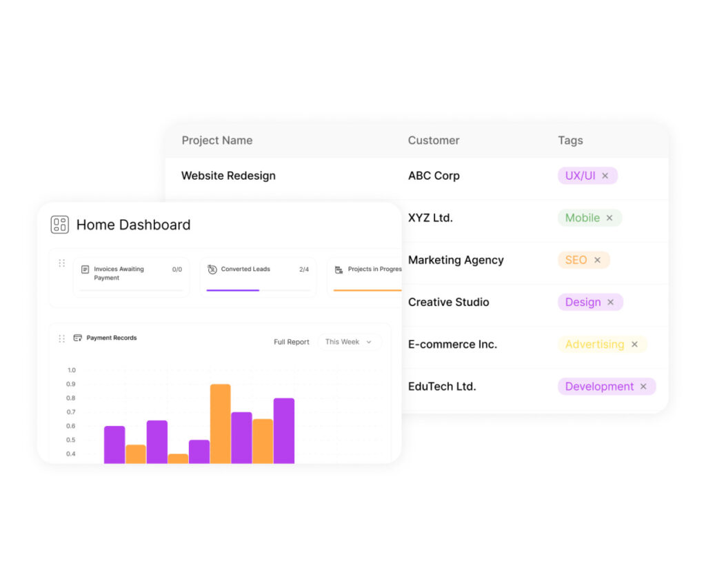The width and height of the screenshot is (706, 588).
Task: Remove the Design tag
Action: tap(610, 303)
